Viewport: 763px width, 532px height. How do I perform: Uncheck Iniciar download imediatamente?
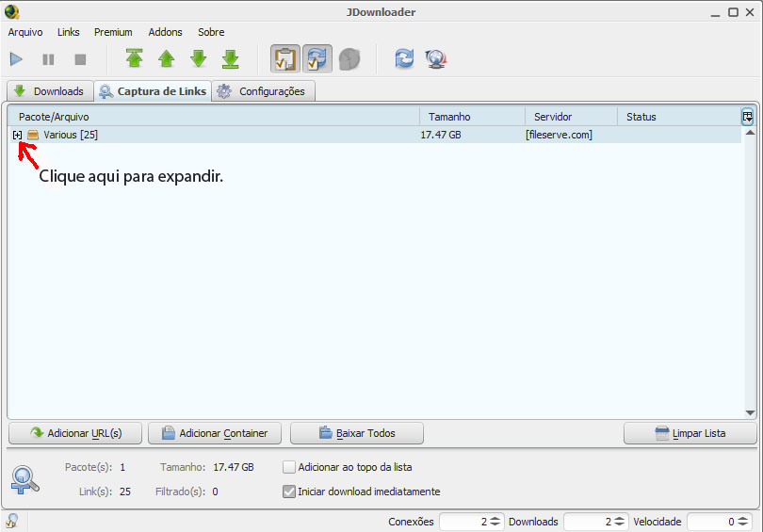[289, 492]
